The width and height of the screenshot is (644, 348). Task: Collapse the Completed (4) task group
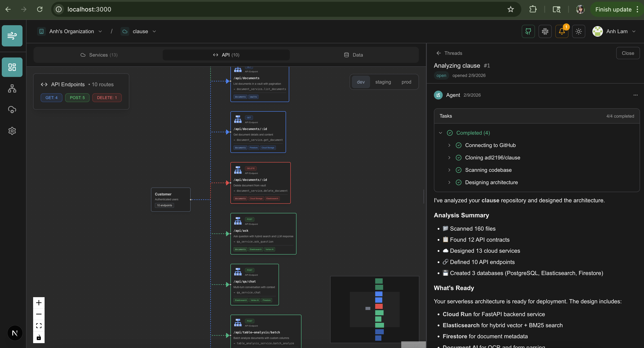click(x=440, y=133)
